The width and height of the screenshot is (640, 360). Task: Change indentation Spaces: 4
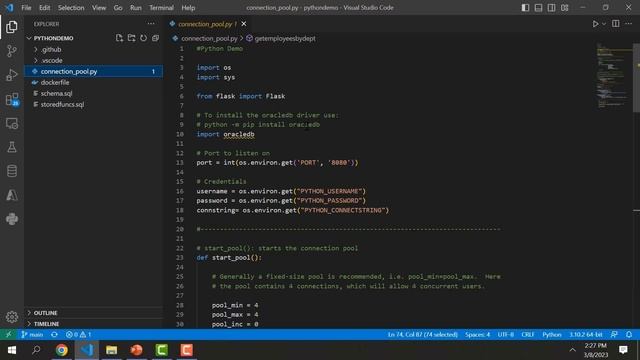tap(478, 334)
